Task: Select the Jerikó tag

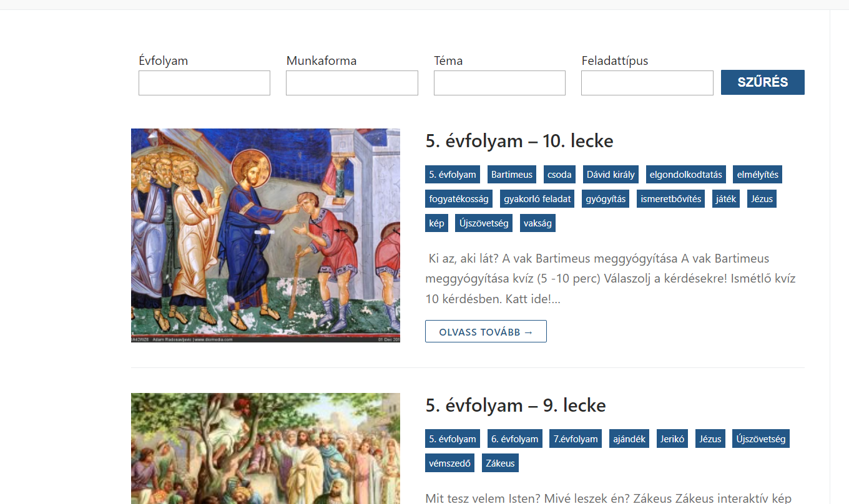Action: point(672,439)
